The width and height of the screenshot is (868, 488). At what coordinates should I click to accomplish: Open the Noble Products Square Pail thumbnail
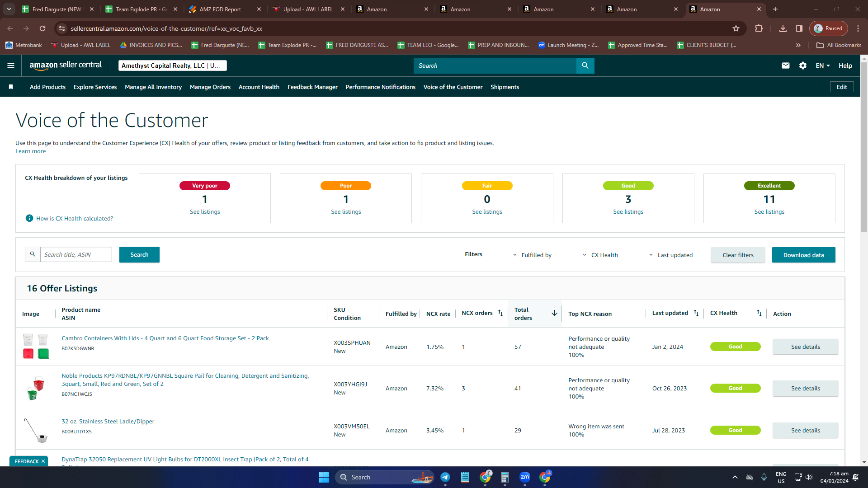[36, 388]
